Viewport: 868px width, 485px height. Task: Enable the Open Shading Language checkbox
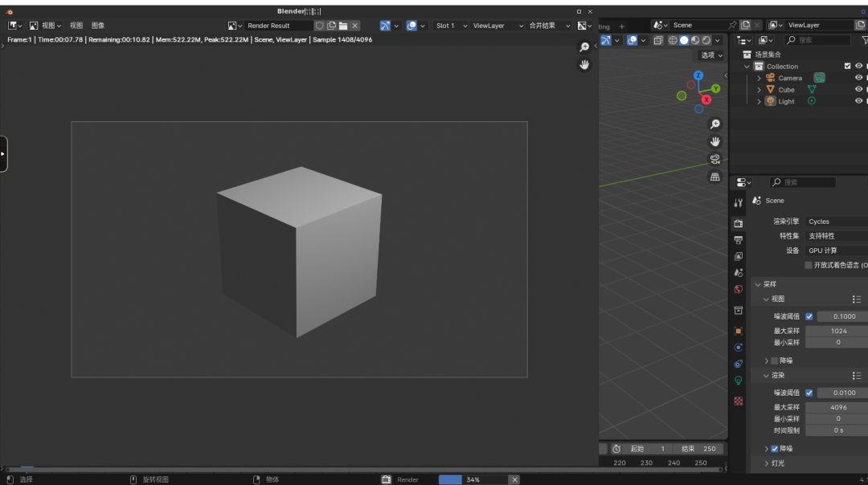[x=809, y=265]
